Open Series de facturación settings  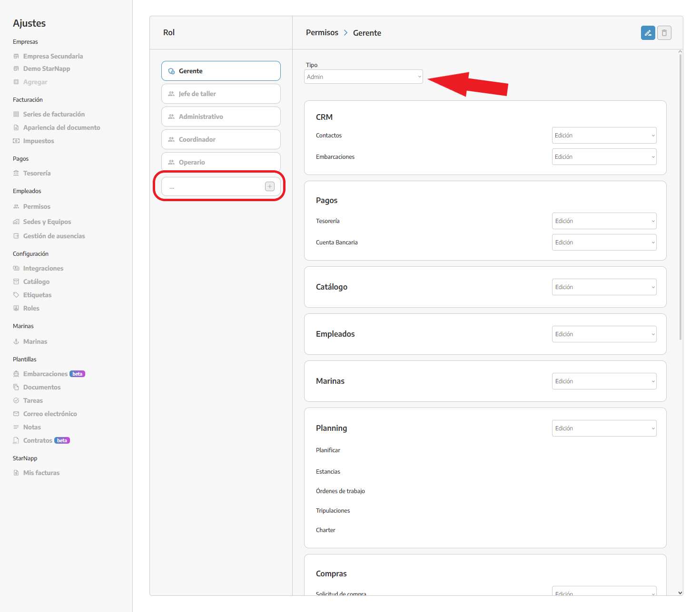coord(54,114)
